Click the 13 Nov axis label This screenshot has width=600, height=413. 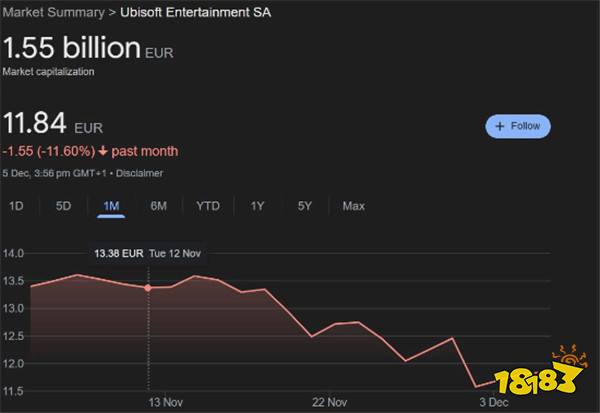pos(165,402)
